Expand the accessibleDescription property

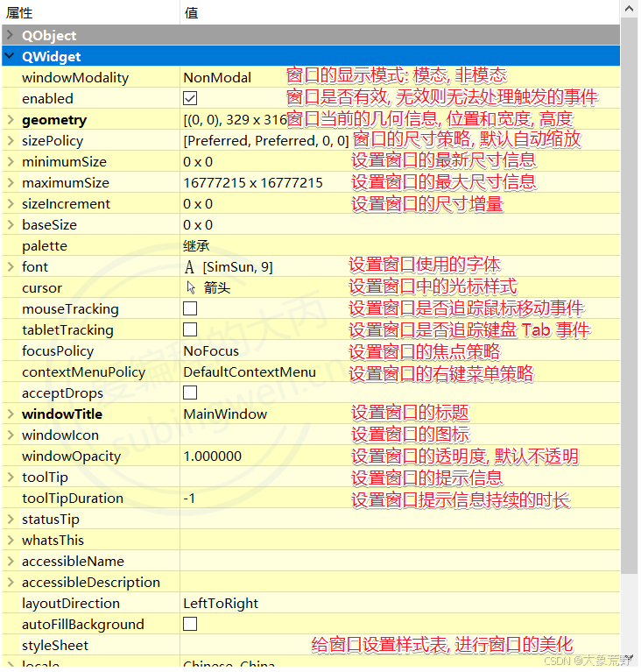coord(11,582)
